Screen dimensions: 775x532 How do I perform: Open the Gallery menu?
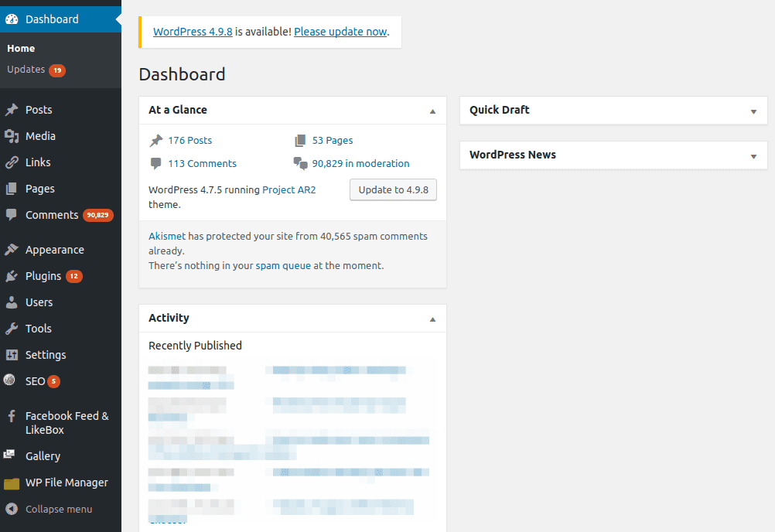pos(43,456)
